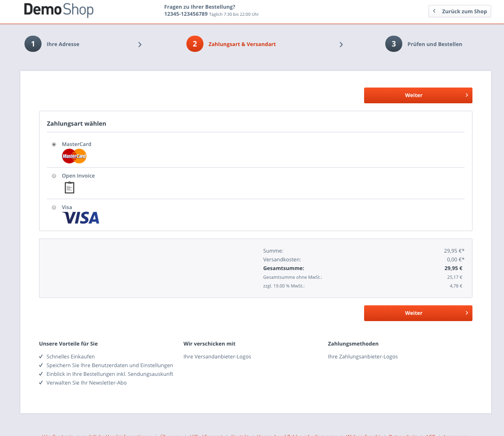This screenshot has height=436, width=504.
Task: Click the Visa logo image
Action: 81,218
